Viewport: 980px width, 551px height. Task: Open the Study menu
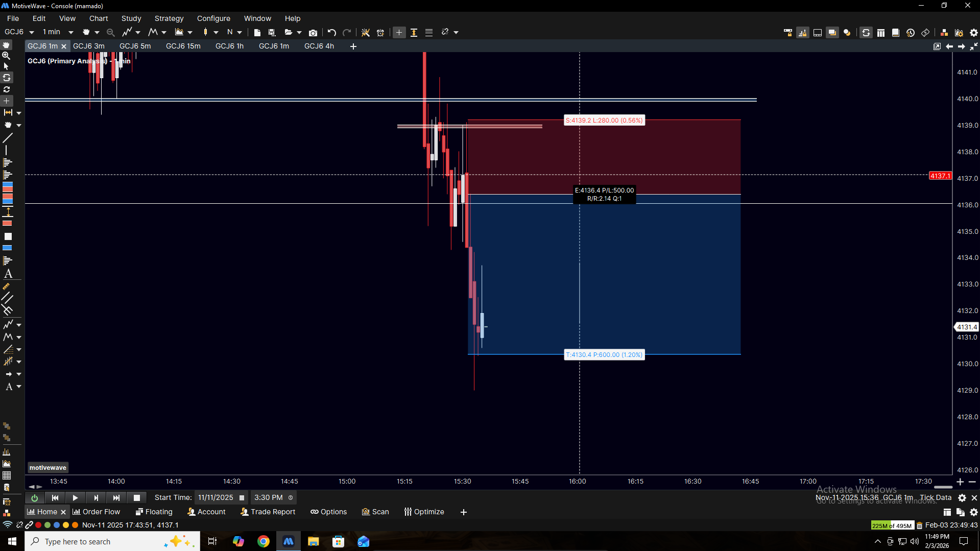[x=131, y=18]
